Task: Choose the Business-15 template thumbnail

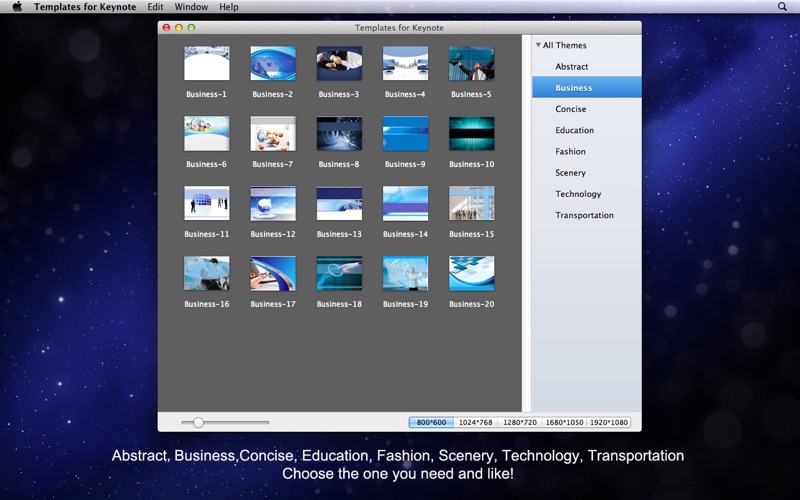Action: coord(471,203)
